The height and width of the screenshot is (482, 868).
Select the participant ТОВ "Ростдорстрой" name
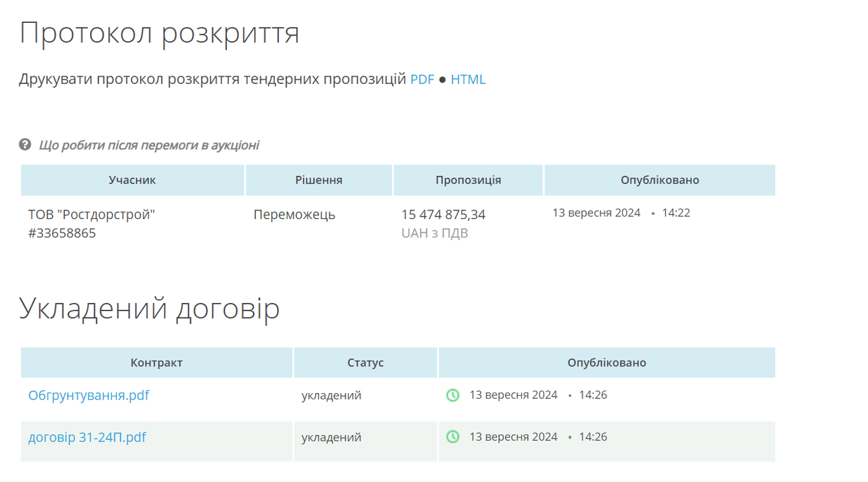click(x=92, y=215)
